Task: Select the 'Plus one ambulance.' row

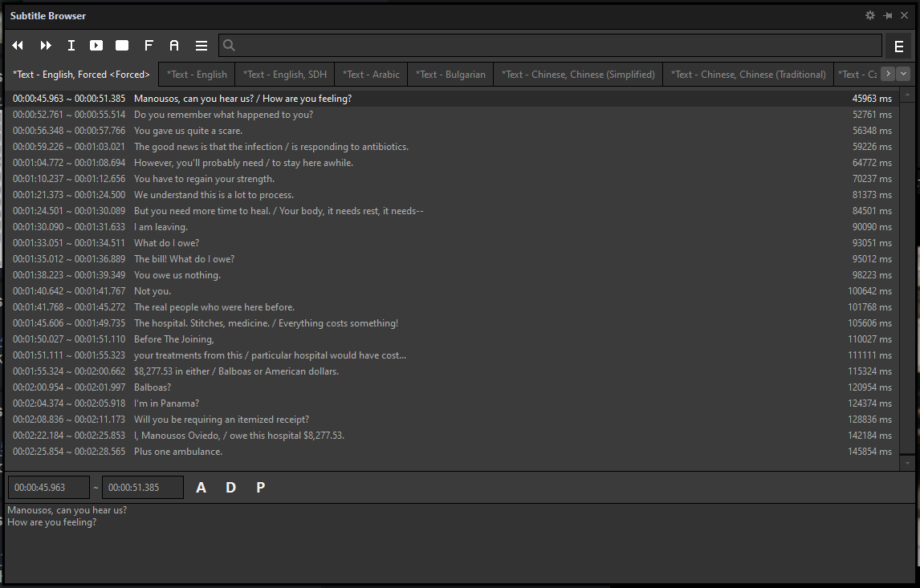Action: tap(452, 452)
